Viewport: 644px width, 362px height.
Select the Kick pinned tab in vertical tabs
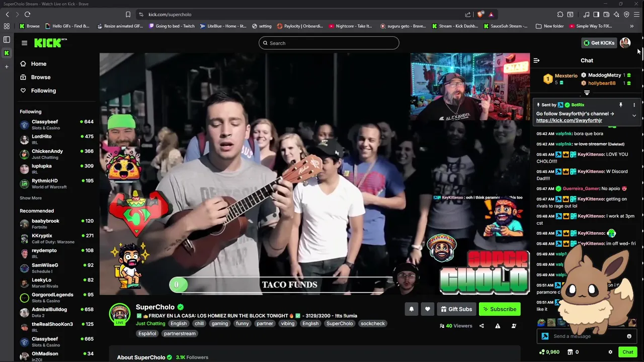tap(7, 53)
